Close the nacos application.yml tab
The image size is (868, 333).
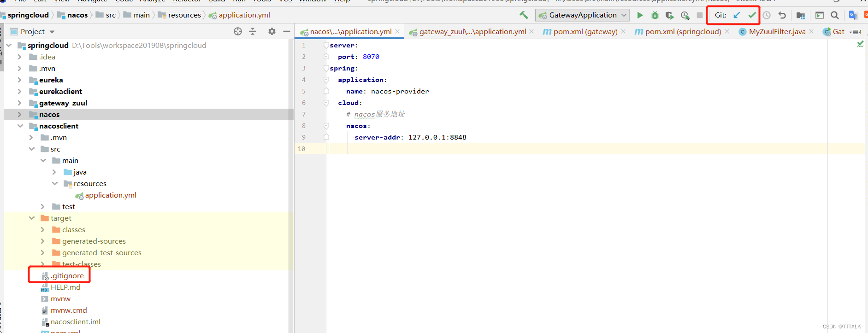point(397,31)
